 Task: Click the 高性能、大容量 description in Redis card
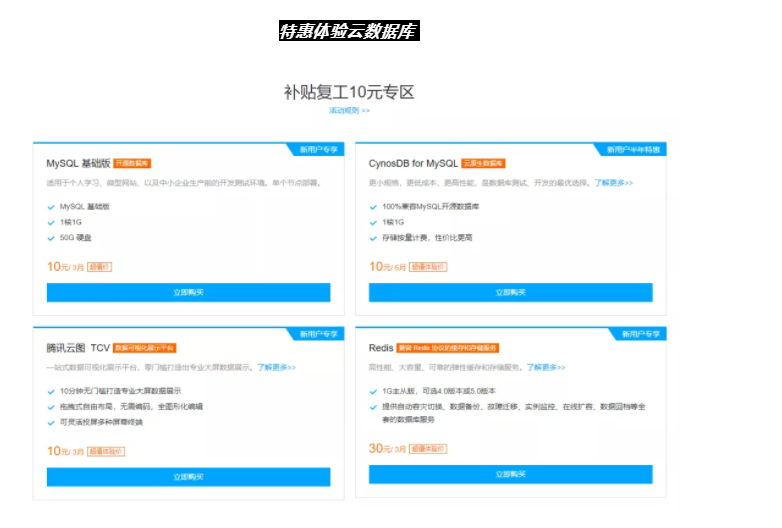pos(446,367)
